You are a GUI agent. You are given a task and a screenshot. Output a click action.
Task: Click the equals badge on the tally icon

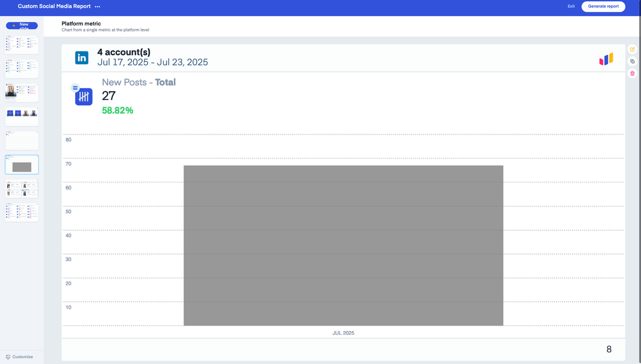click(75, 88)
